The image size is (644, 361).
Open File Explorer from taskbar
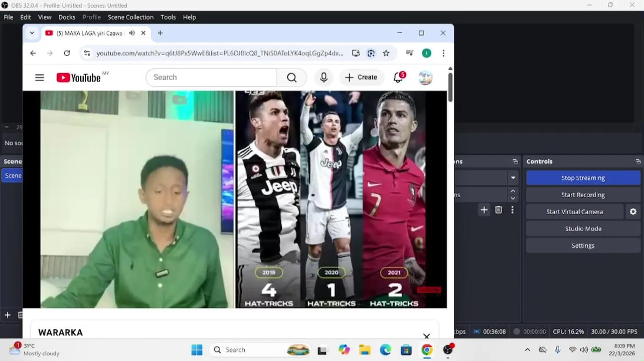pos(364,350)
